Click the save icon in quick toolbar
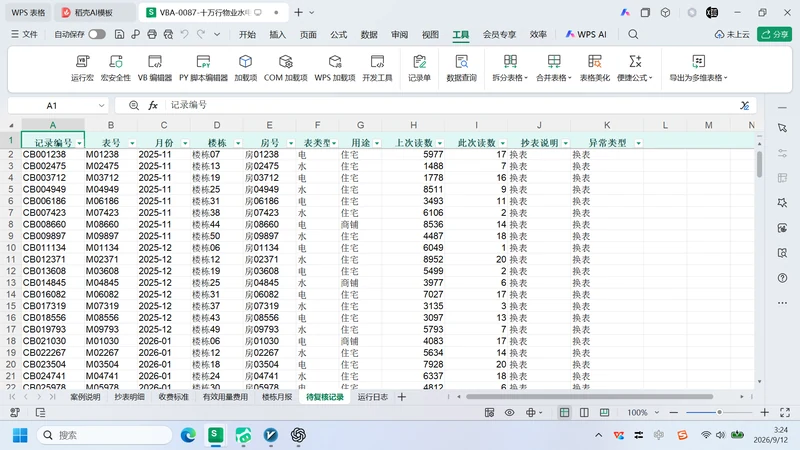Screen dimensions: 800x450 click(x=119, y=34)
